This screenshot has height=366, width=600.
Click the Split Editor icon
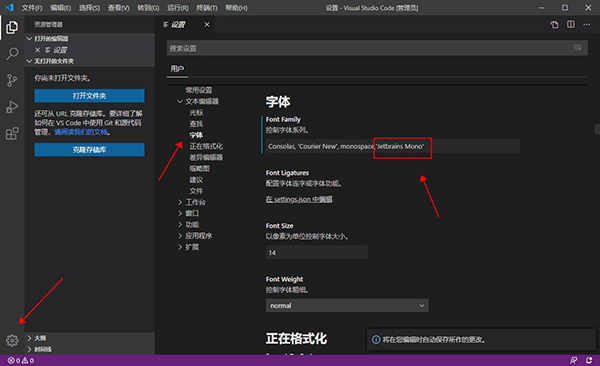pos(571,25)
